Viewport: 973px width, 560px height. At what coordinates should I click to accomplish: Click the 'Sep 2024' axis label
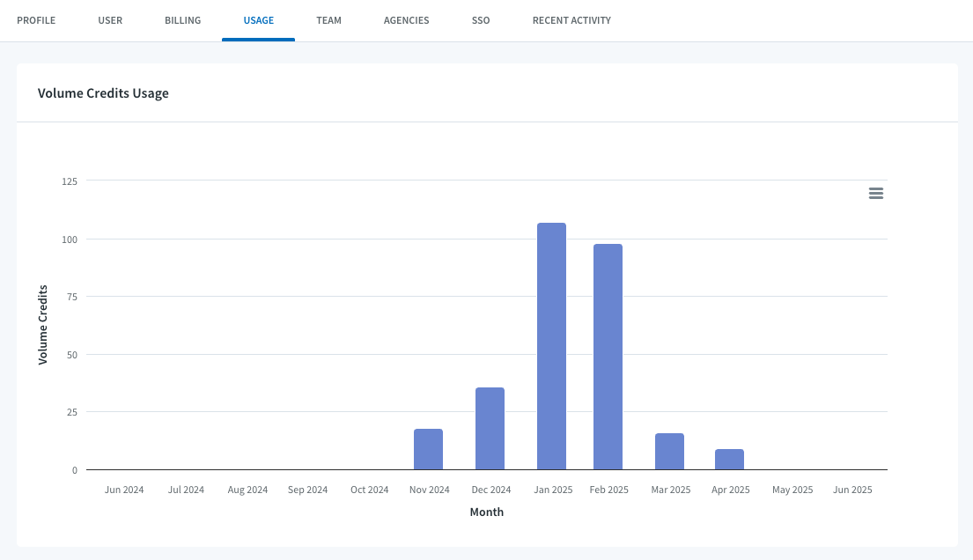[x=308, y=490]
